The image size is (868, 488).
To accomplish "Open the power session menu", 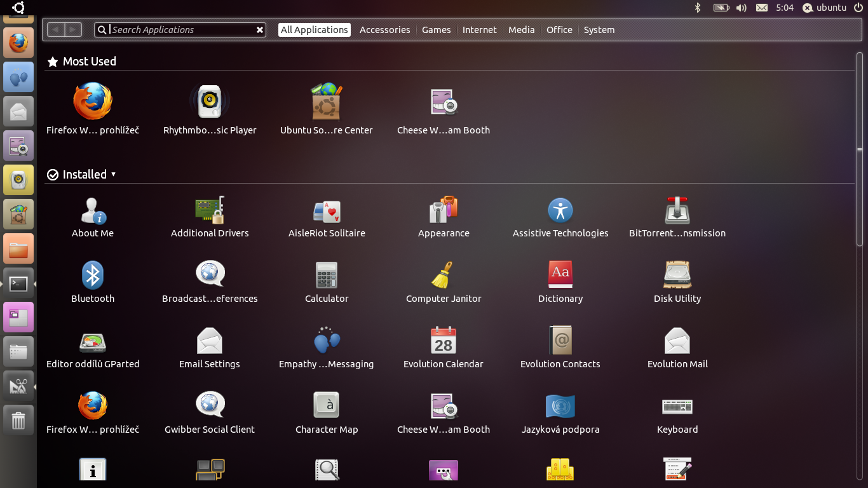I will (858, 8).
